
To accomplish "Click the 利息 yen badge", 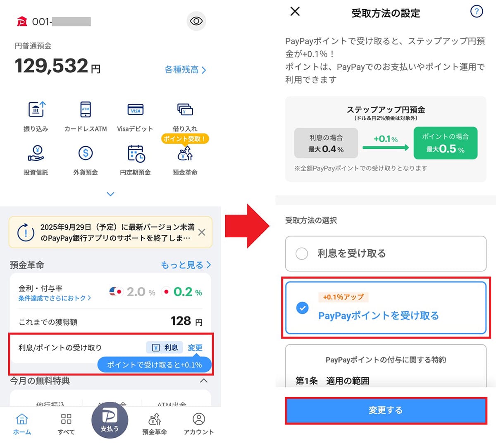I will 165,348.
